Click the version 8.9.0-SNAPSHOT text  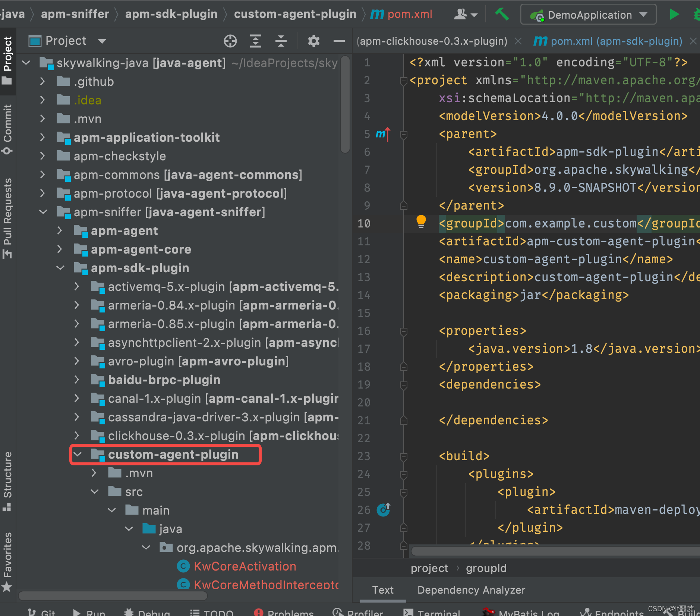click(585, 188)
